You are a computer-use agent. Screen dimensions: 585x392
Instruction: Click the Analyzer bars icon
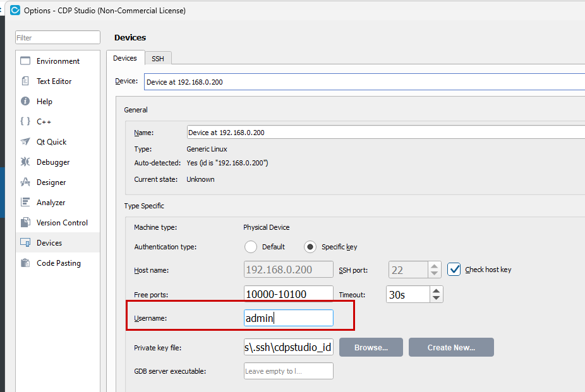pos(25,202)
